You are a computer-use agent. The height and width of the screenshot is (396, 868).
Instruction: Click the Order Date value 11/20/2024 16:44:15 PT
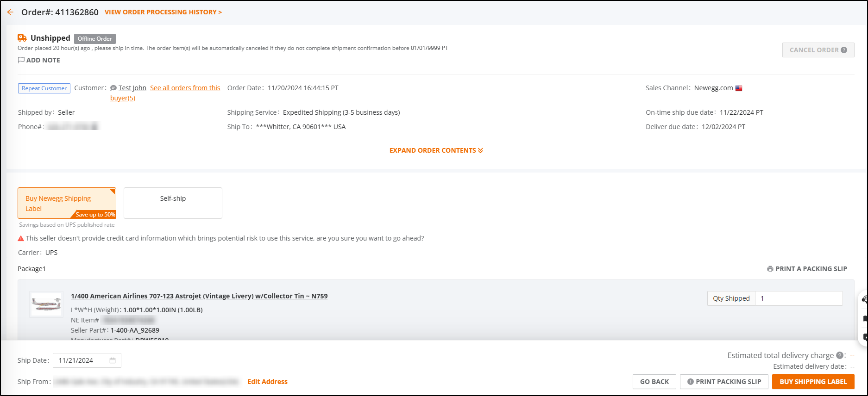pos(303,88)
